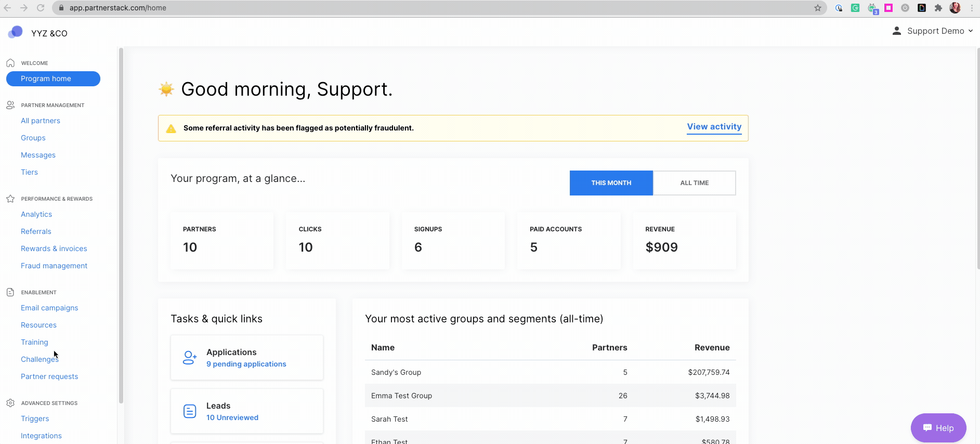Open the browser Extensions puzzle icon
The width and height of the screenshot is (980, 444).
pyautogui.click(x=938, y=8)
